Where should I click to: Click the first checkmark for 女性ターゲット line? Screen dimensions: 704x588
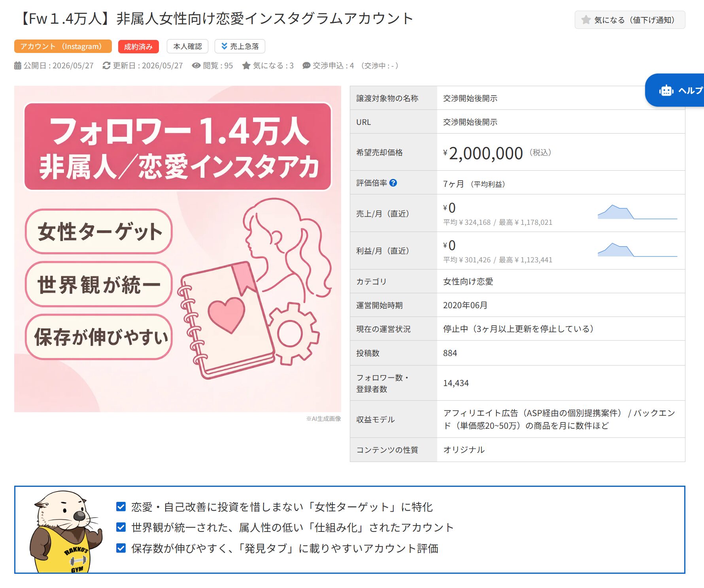[121, 507]
